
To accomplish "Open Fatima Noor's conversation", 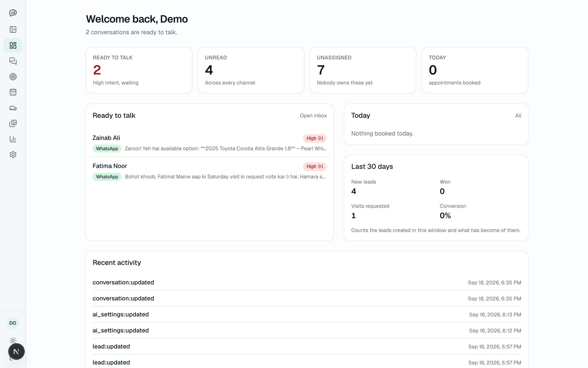I will [x=209, y=171].
